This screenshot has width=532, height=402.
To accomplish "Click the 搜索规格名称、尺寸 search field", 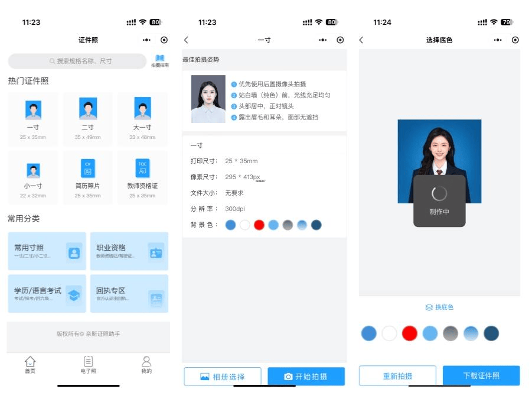I will coord(77,60).
